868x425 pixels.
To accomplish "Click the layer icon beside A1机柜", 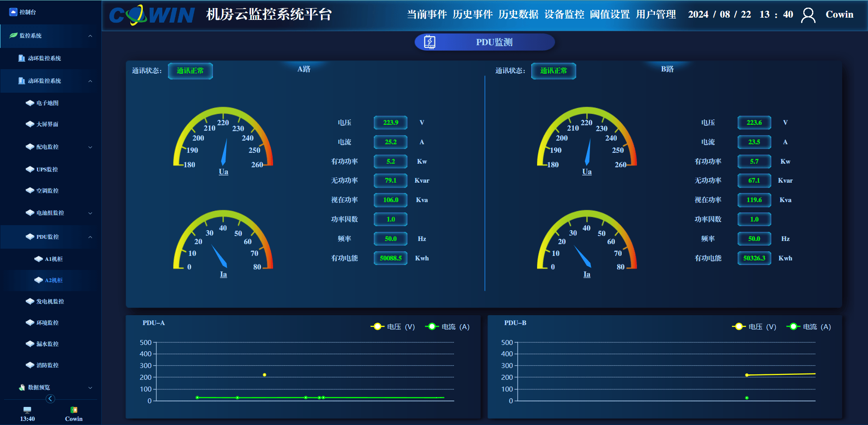I will (39, 259).
